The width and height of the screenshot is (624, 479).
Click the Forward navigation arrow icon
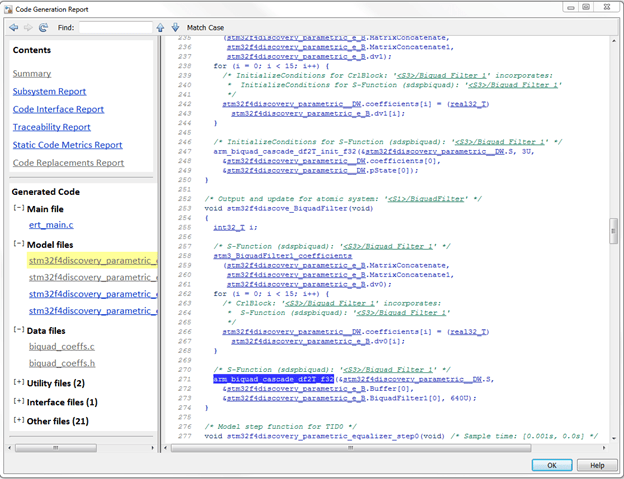(x=28, y=27)
